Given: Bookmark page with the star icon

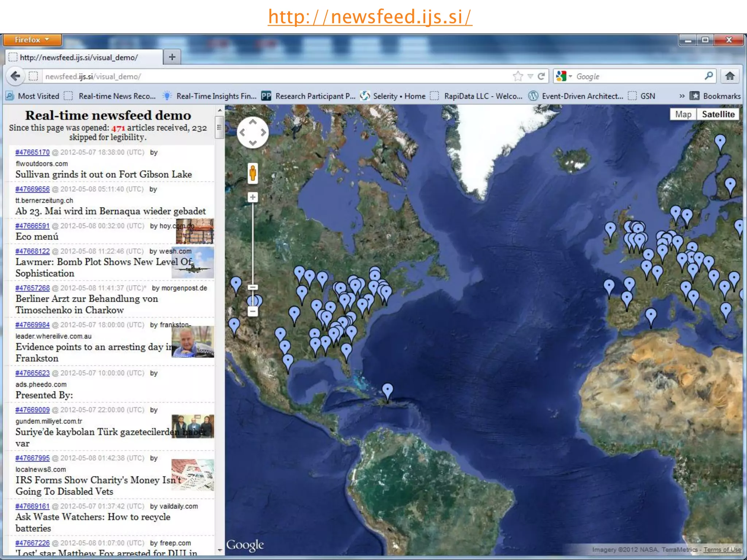Looking at the screenshot, I should point(517,76).
